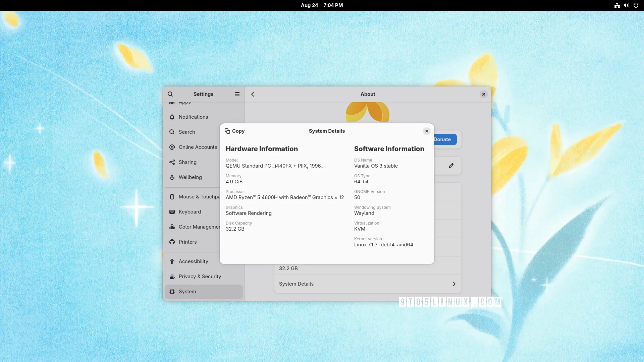Click the Accessibility figure icon

pos(172,261)
